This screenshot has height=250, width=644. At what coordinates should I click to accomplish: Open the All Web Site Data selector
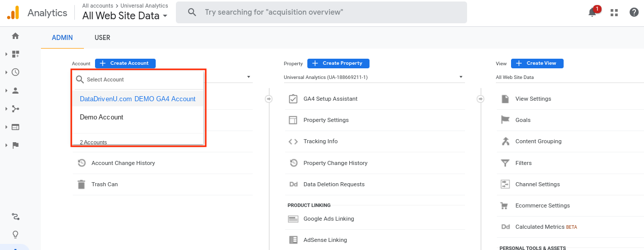[x=125, y=16]
